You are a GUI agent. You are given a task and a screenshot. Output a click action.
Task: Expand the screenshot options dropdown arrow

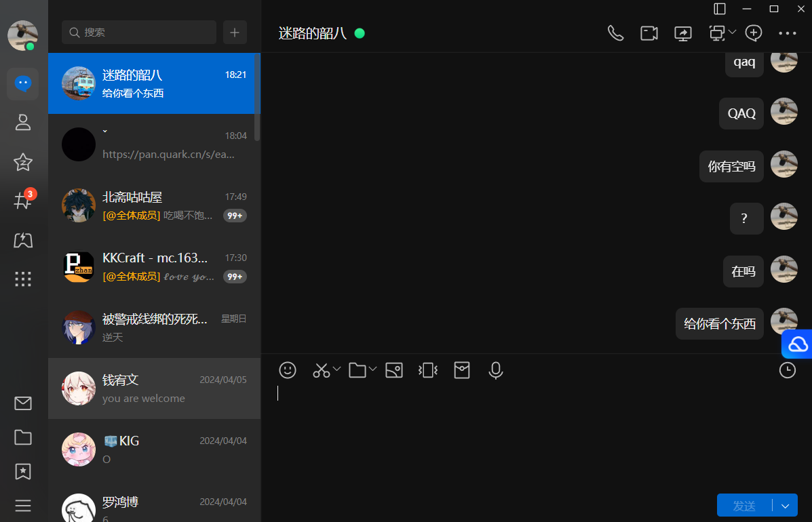pyautogui.click(x=336, y=369)
